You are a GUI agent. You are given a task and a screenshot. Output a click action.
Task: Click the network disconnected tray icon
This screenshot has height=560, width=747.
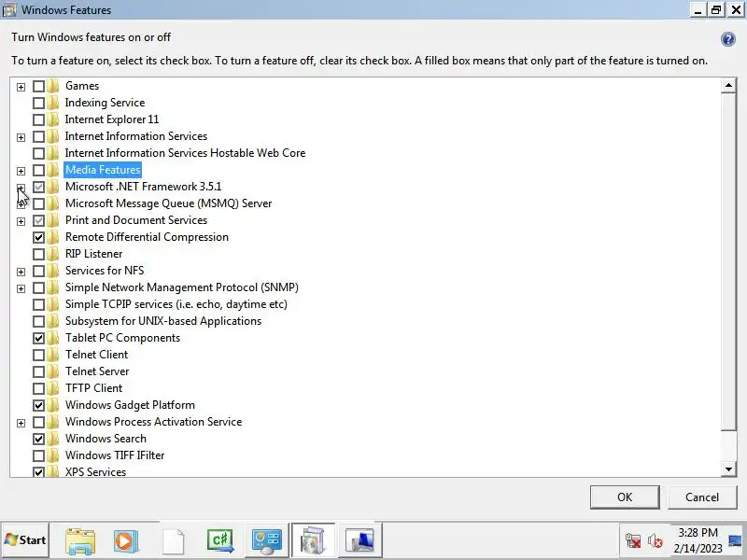pyautogui.click(x=633, y=541)
